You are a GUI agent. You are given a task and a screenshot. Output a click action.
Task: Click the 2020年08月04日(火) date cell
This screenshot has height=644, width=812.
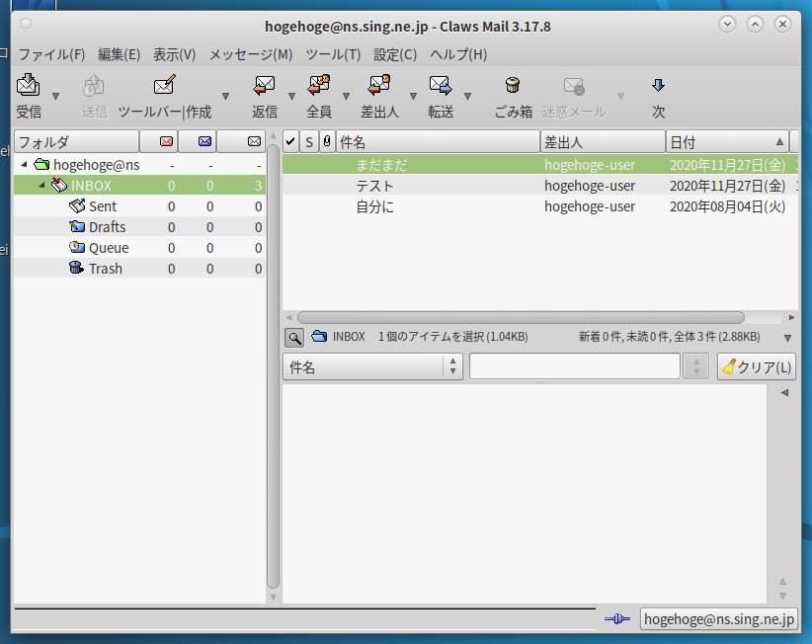(x=728, y=206)
